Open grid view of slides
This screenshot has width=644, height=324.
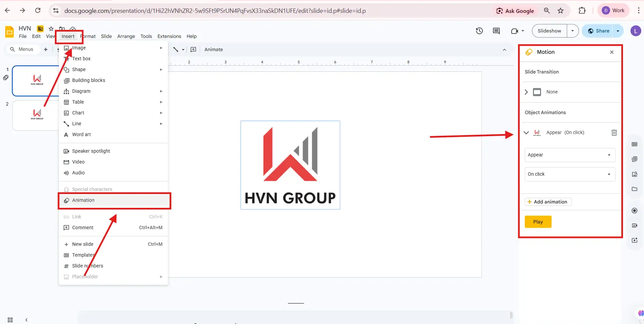click(10, 320)
